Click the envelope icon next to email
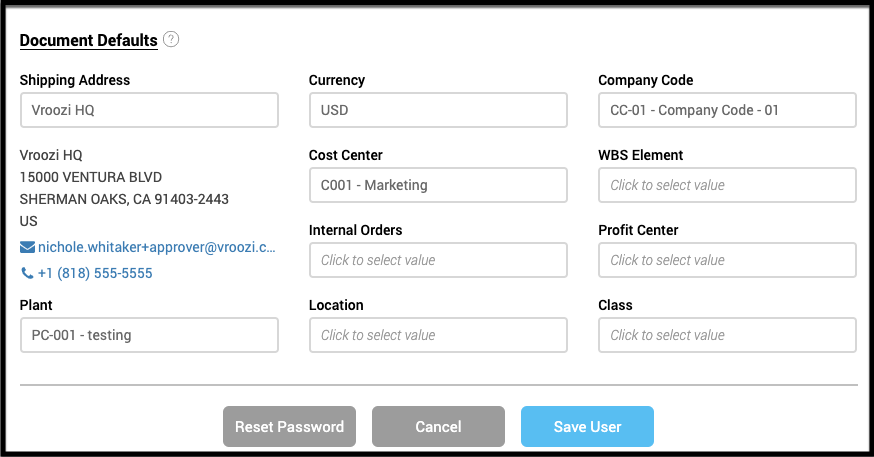The height and width of the screenshot is (457, 874). point(27,247)
